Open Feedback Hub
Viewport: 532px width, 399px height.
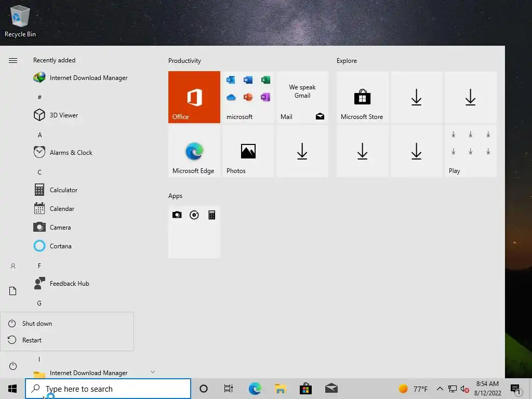click(61, 283)
